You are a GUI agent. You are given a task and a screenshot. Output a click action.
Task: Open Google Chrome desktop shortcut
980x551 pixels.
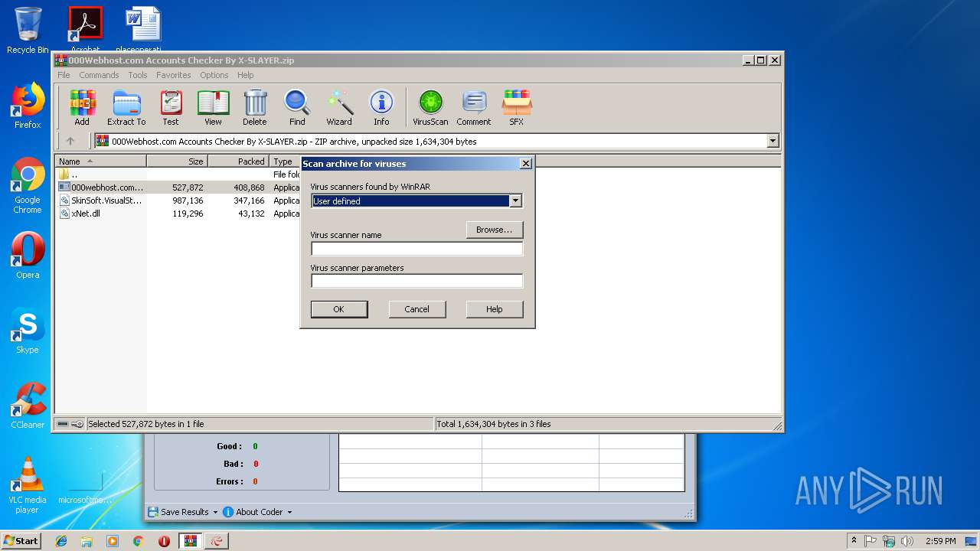28,185
